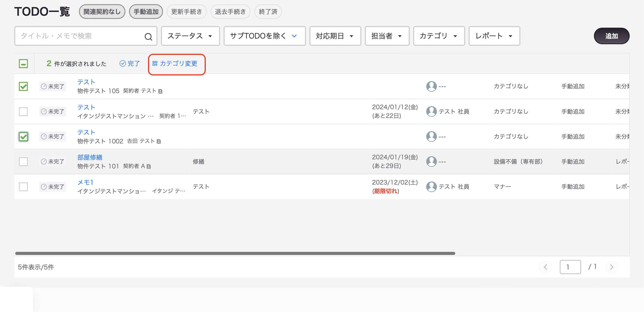Click the カテゴリ変更 grid icon

click(155, 63)
